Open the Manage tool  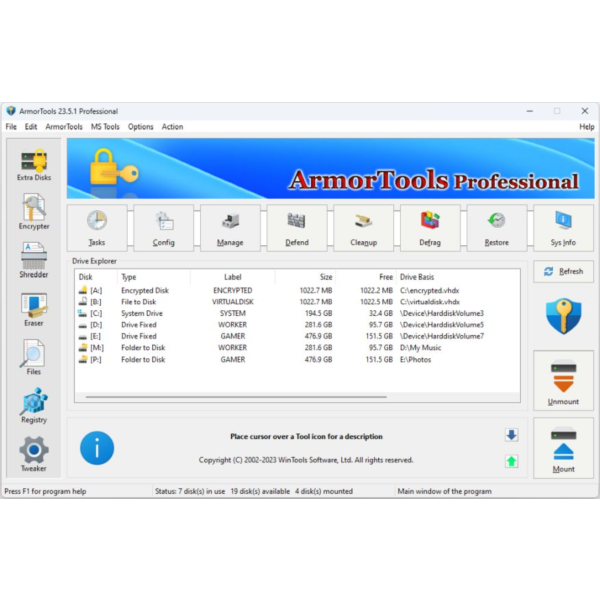[x=230, y=228]
